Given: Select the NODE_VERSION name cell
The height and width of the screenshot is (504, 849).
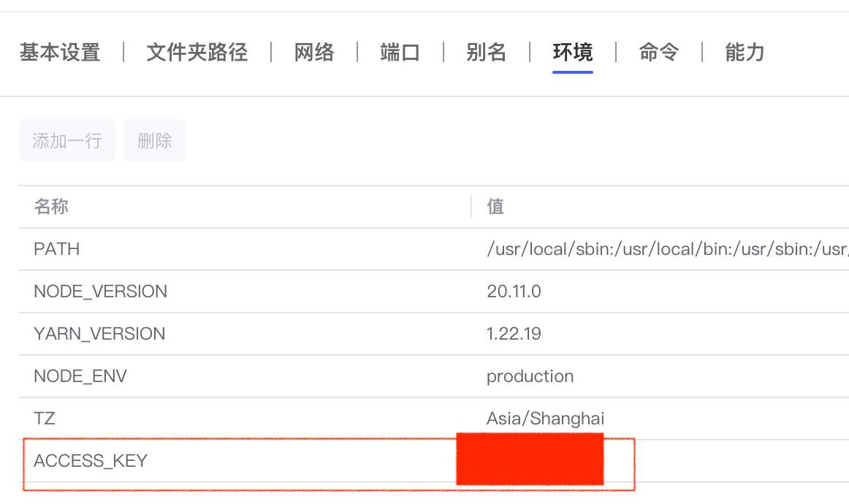Looking at the screenshot, I should 100,291.
